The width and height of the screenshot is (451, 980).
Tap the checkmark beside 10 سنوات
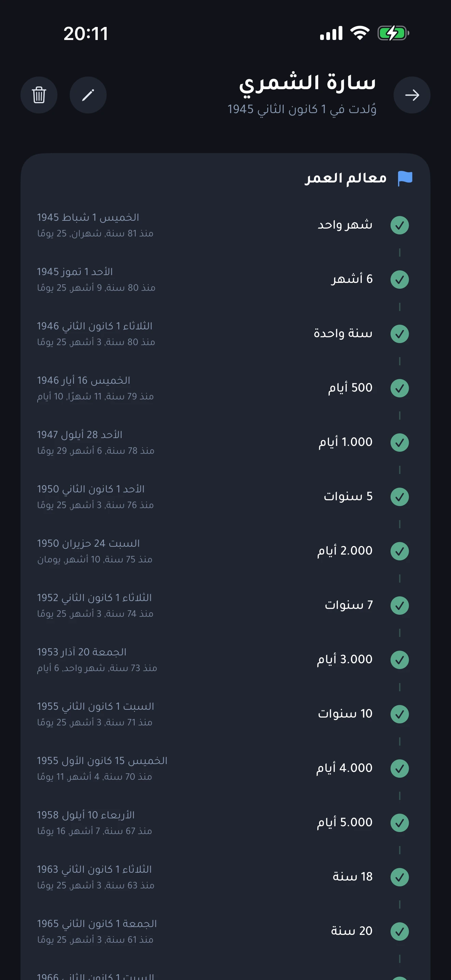pos(399,714)
